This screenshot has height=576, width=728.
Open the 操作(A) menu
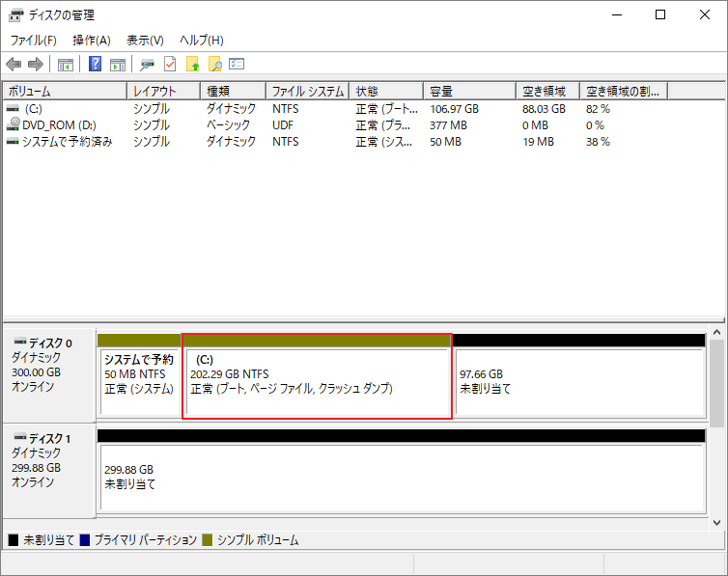[x=92, y=41]
